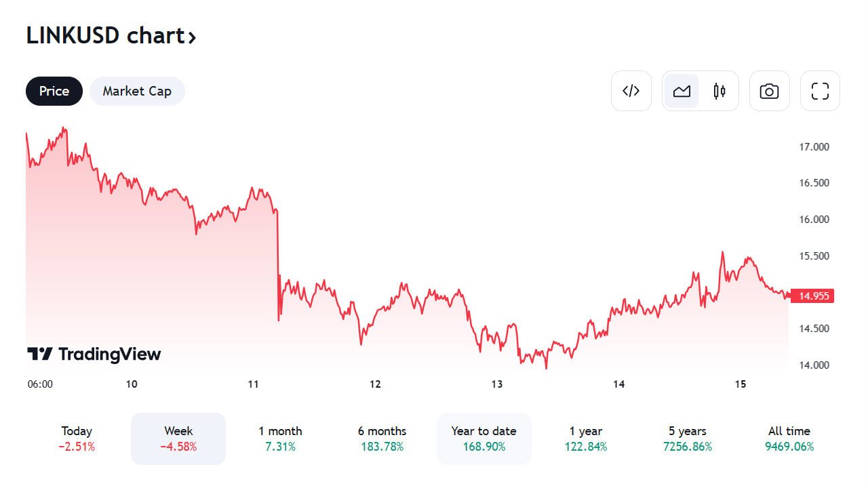Viewport: 868px width, 488px height.
Task: Switch to area chart style
Action: click(682, 91)
